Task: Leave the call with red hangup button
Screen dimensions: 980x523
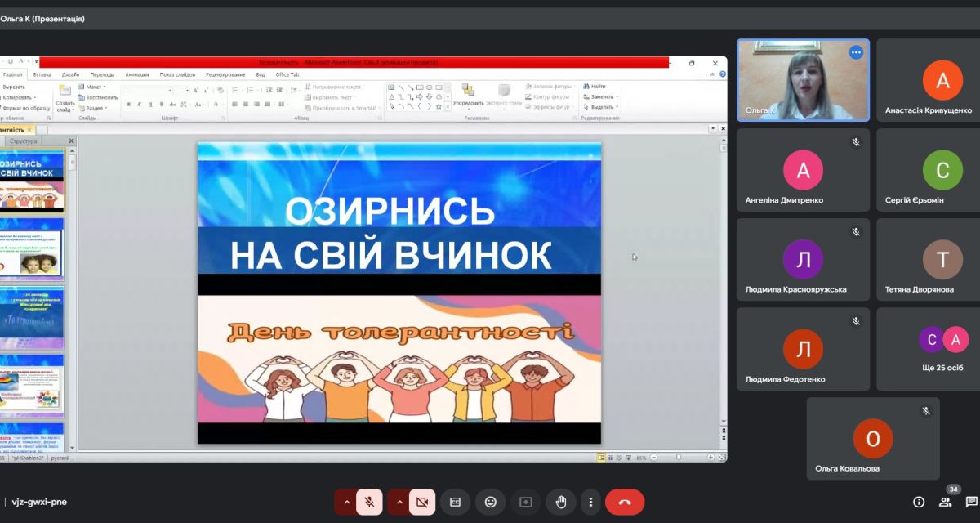Action: pyautogui.click(x=625, y=502)
